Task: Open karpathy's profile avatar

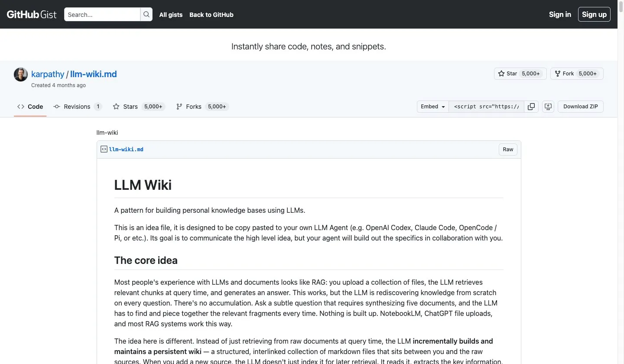Action: tap(21, 75)
